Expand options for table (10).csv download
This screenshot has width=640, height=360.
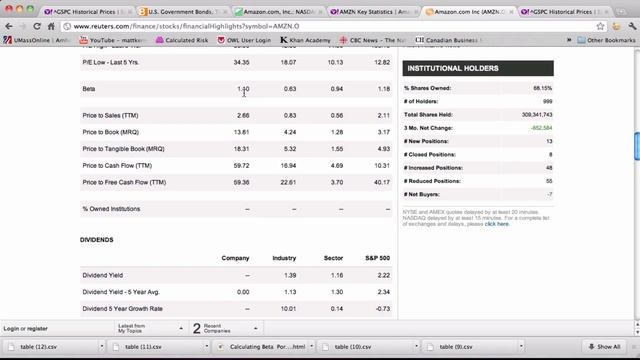point(416,347)
